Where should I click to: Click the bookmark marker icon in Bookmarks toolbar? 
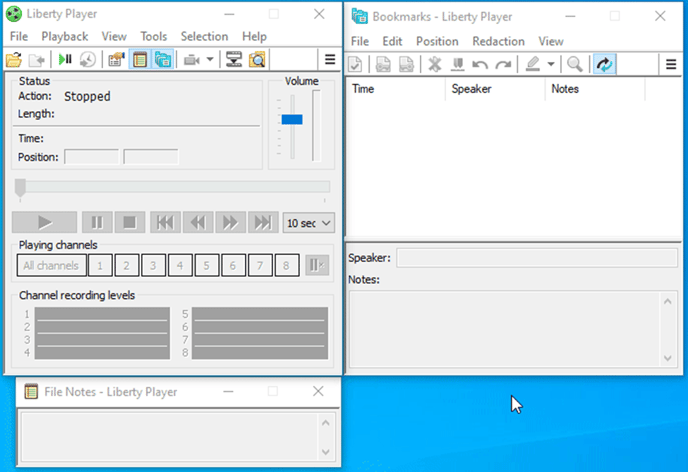tap(458, 64)
